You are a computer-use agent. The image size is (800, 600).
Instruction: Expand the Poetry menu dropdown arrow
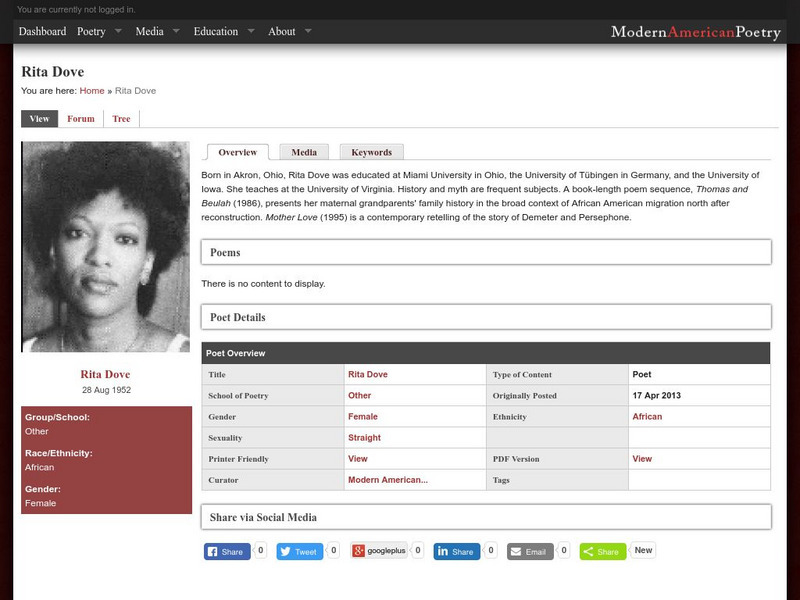point(118,31)
